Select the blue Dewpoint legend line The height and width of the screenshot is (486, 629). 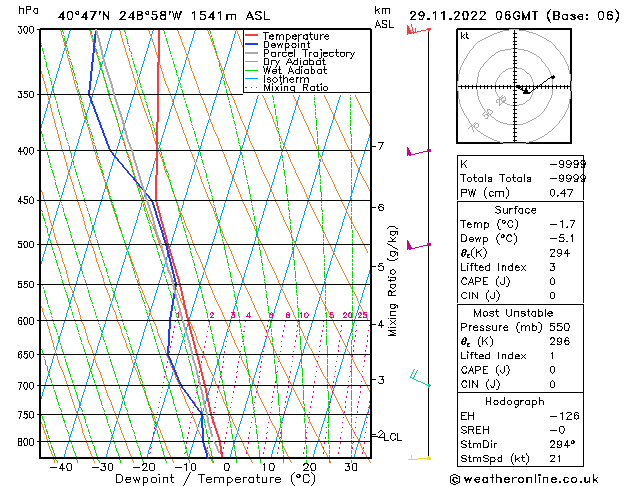click(251, 44)
